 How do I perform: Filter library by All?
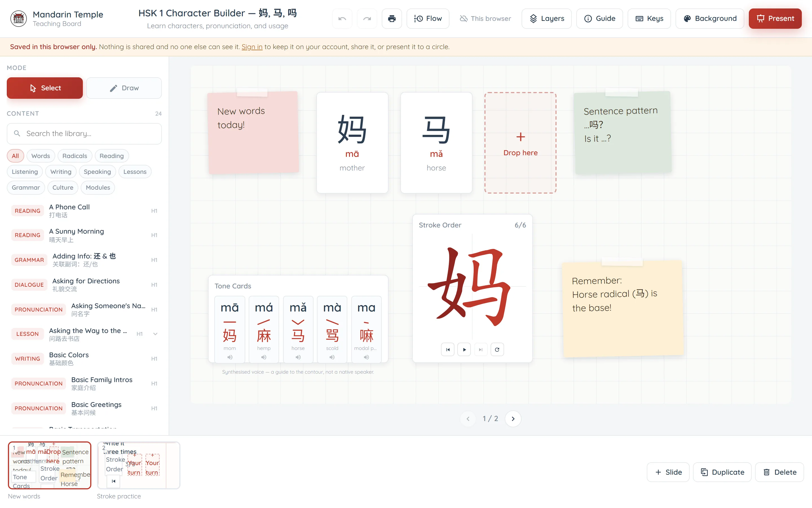(16, 156)
